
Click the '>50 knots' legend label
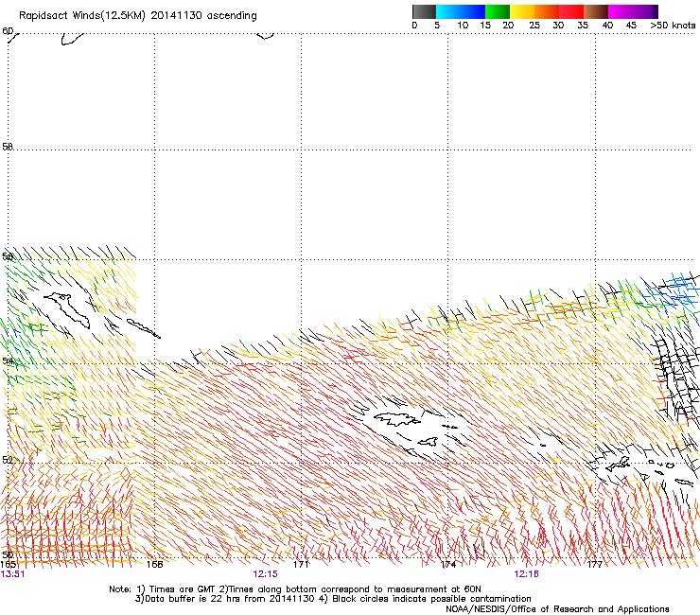pyautogui.click(x=673, y=26)
